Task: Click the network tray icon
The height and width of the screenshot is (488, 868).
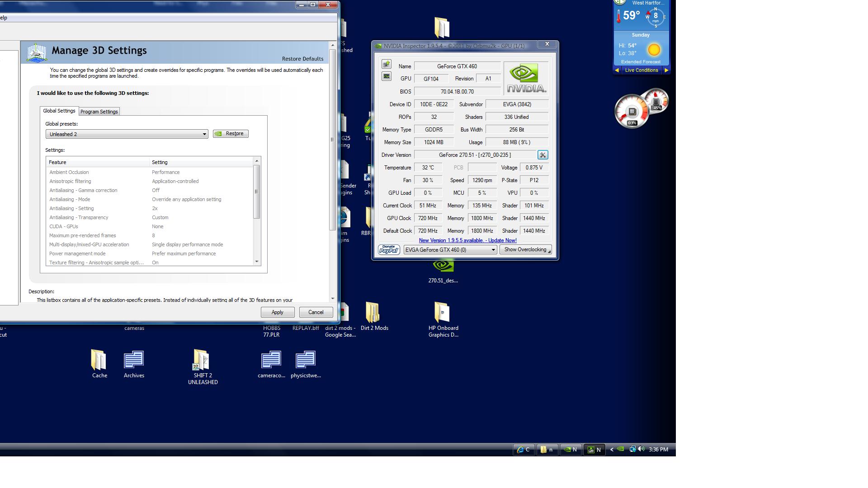Action: click(x=632, y=449)
